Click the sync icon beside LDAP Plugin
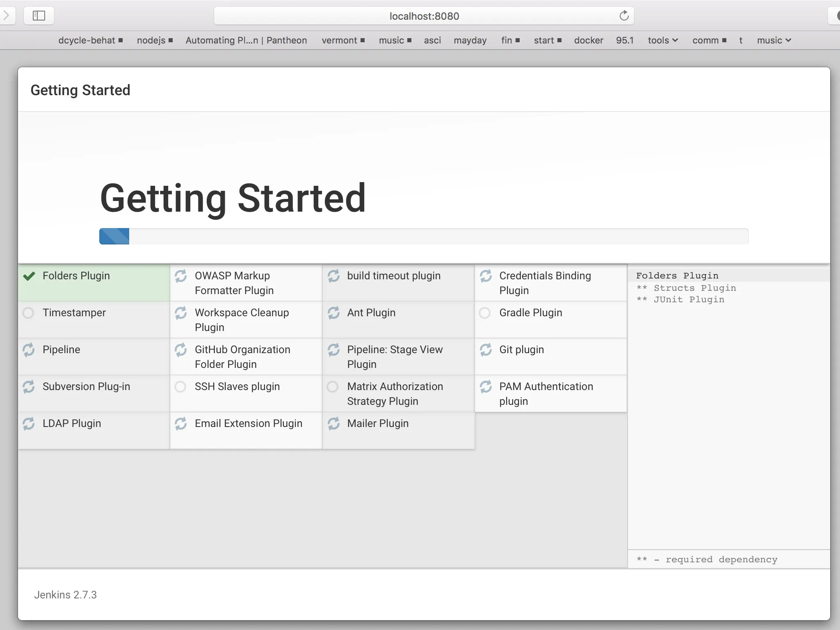Viewport: 840px width, 630px height. coord(29,424)
